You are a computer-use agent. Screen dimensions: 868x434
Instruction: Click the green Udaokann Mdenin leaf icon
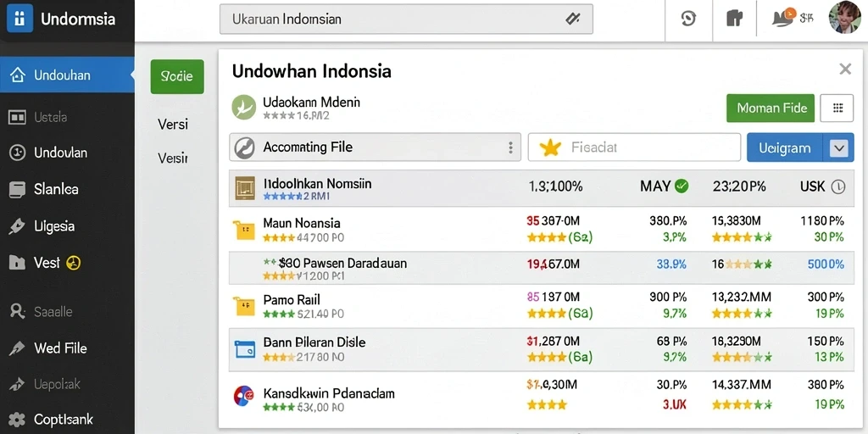pos(243,108)
